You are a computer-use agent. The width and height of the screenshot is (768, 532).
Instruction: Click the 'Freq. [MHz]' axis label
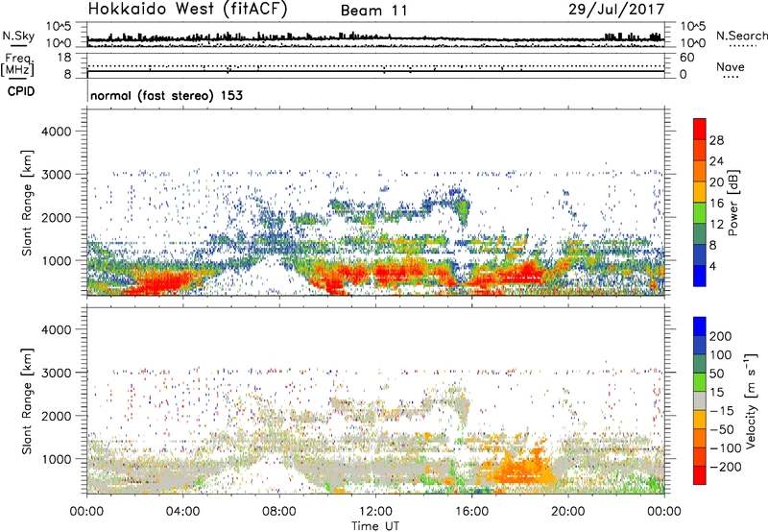[18, 64]
